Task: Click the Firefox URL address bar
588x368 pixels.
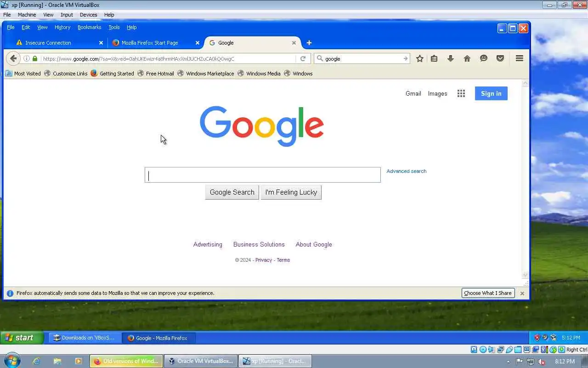Action: click(x=168, y=58)
